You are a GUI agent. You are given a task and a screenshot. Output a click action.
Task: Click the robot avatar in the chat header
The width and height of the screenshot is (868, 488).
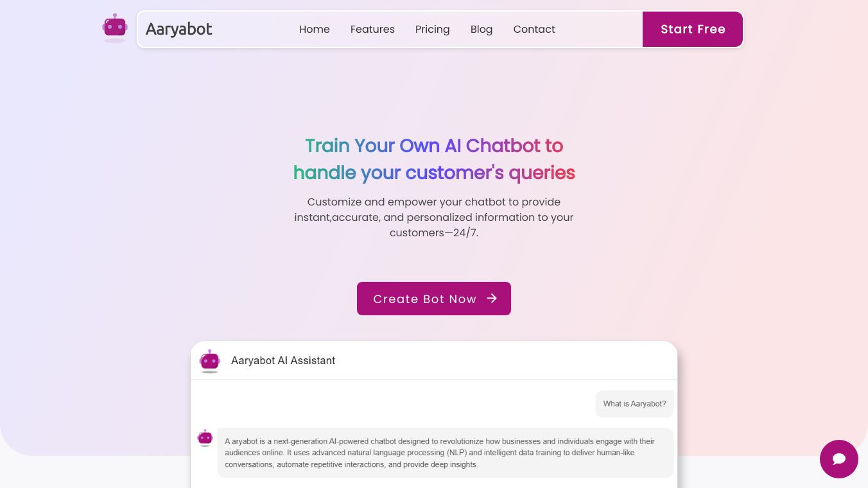[210, 361]
